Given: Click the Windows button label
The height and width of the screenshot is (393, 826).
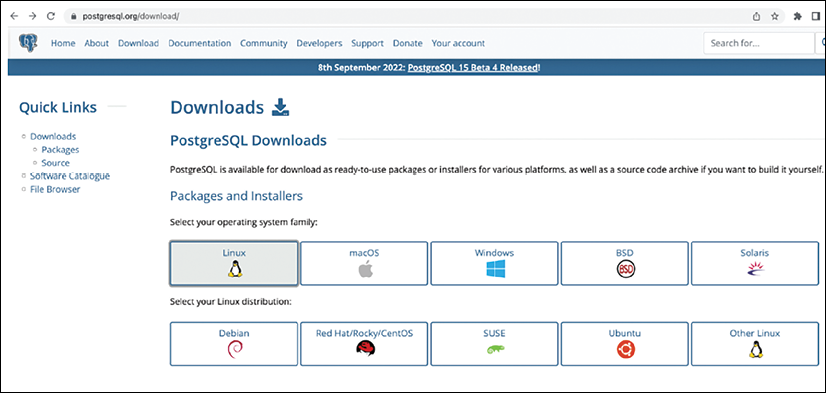Looking at the screenshot, I should pyautogui.click(x=495, y=253).
